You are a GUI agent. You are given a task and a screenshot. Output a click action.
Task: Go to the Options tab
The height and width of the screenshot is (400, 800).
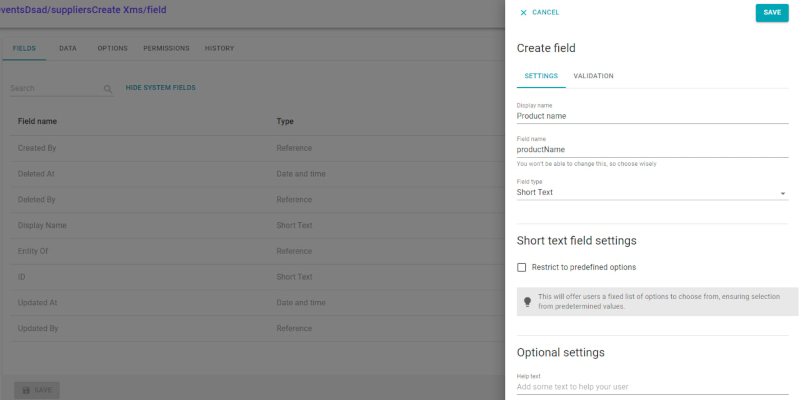[x=112, y=48]
